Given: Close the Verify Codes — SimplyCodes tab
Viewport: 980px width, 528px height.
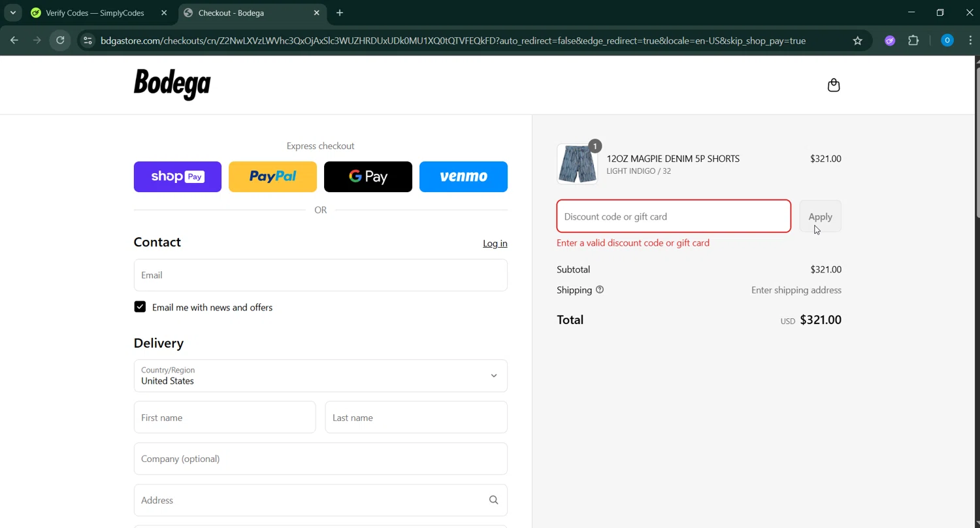Looking at the screenshot, I should click(164, 12).
